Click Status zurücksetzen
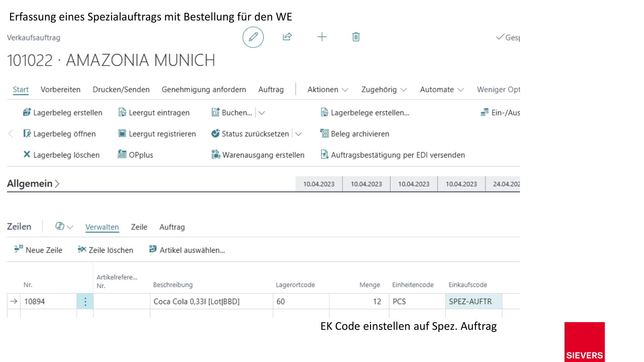Screen dimensions: 644x362 [x=250, y=134]
